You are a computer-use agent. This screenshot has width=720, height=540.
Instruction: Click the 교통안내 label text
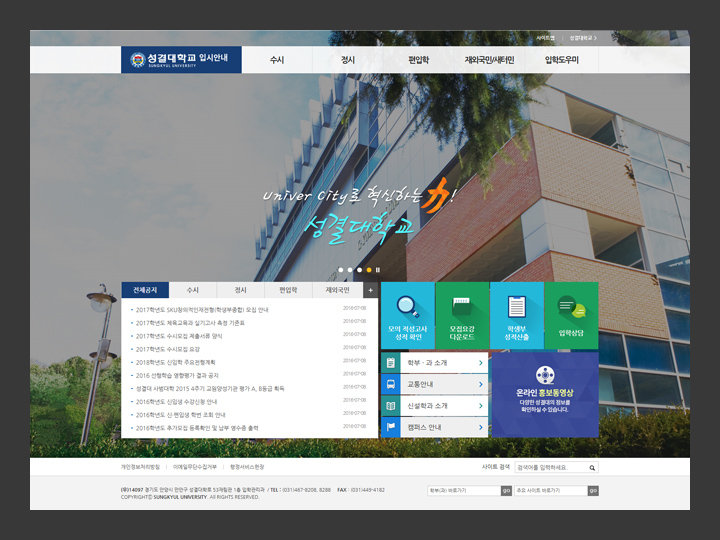pos(420,384)
